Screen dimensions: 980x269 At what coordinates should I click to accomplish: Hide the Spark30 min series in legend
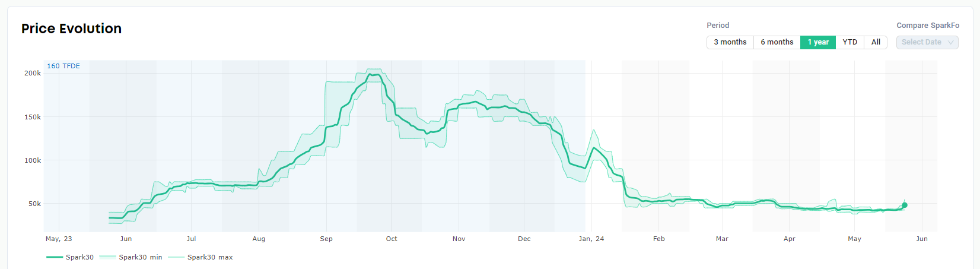(x=131, y=257)
